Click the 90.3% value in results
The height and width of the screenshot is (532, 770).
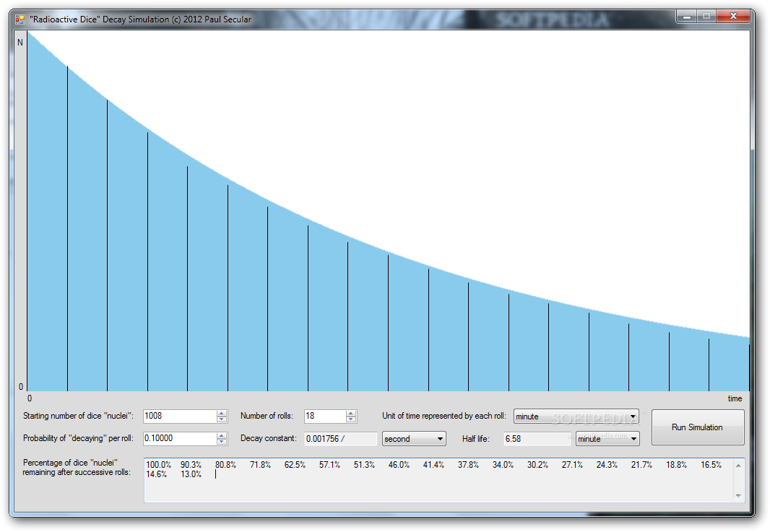191,465
